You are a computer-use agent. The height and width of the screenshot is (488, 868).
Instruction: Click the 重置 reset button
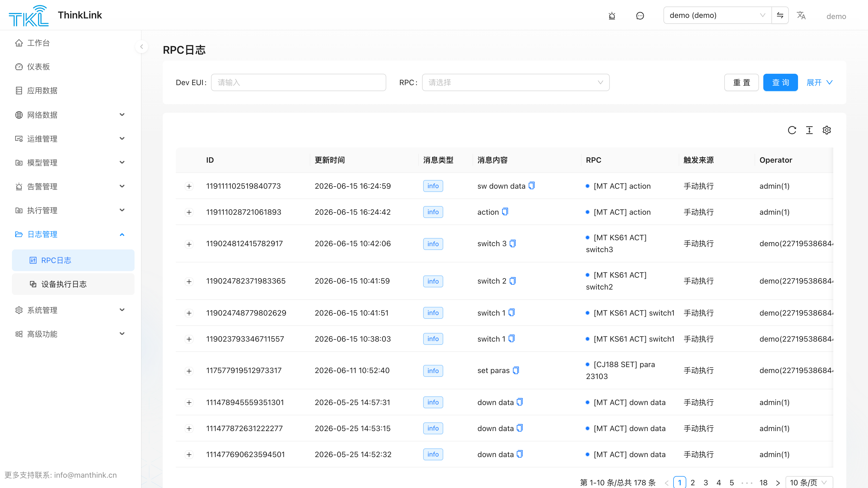click(x=741, y=82)
